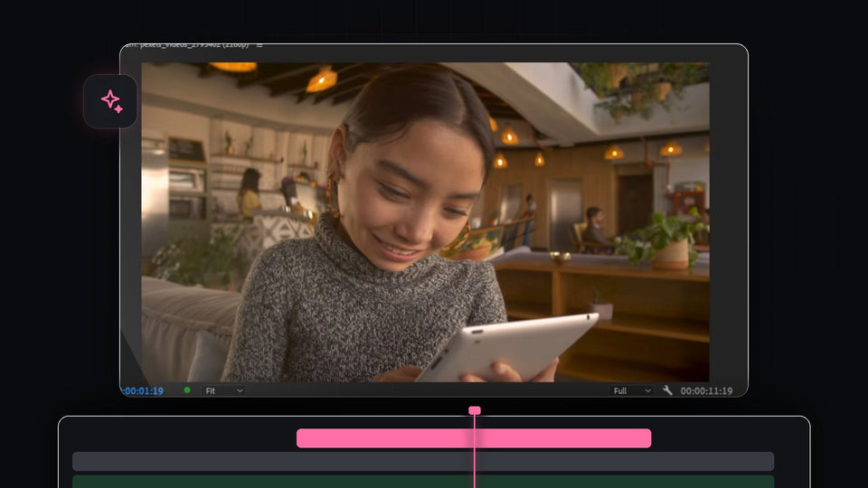Open the Fit zoom level dropdown

point(223,390)
